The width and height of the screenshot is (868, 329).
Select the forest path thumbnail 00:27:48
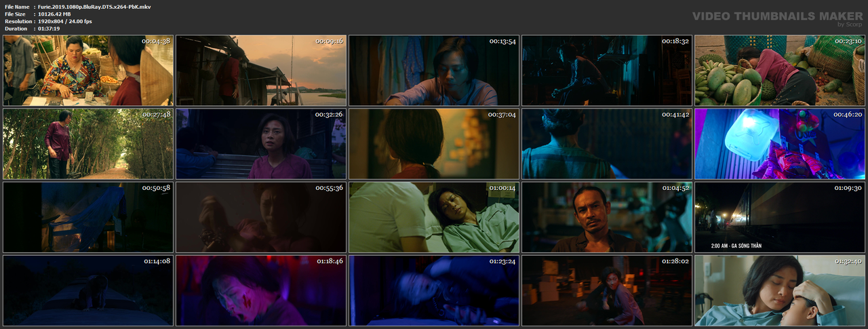(x=88, y=144)
